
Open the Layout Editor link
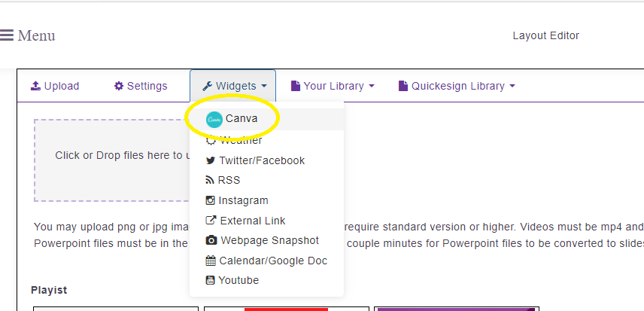pyautogui.click(x=546, y=35)
